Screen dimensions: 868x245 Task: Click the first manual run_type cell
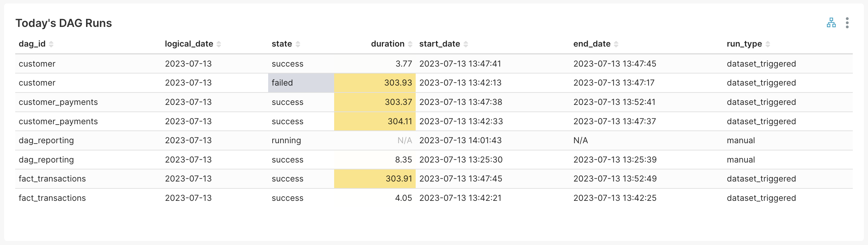pos(741,140)
